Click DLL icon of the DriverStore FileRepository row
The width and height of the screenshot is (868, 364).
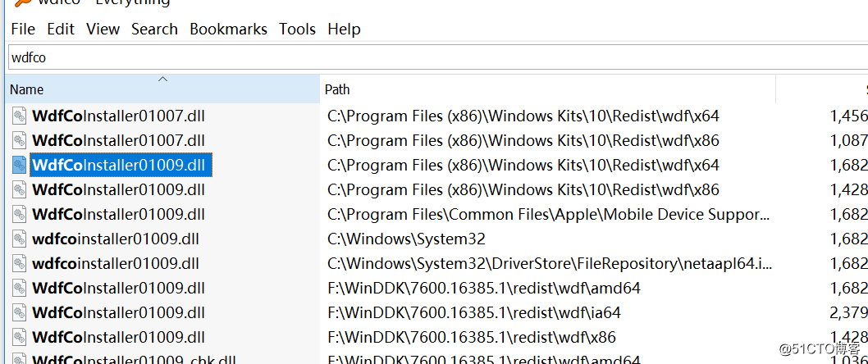(x=20, y=263)
